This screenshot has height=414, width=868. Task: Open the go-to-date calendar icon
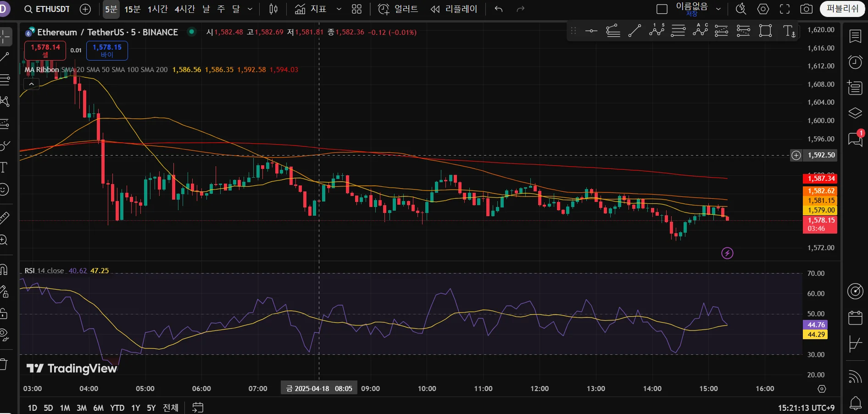click(x=198, y=408)
